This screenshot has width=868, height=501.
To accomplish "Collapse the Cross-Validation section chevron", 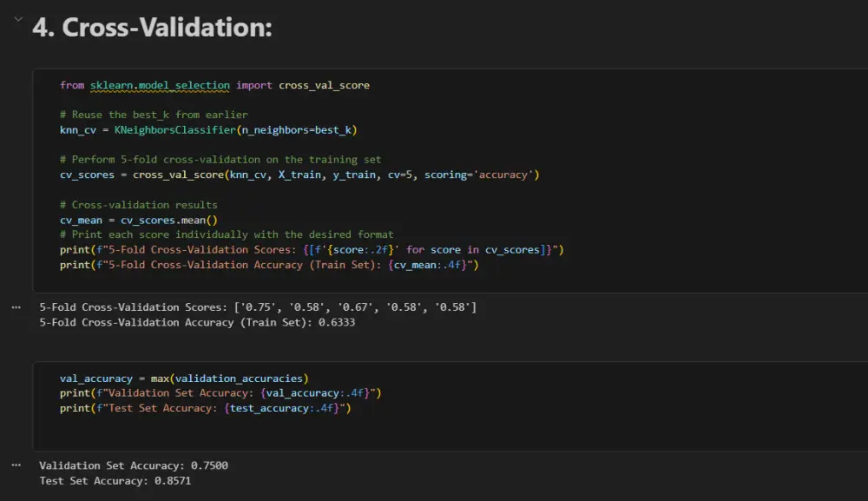I will (x=18, y=19).
